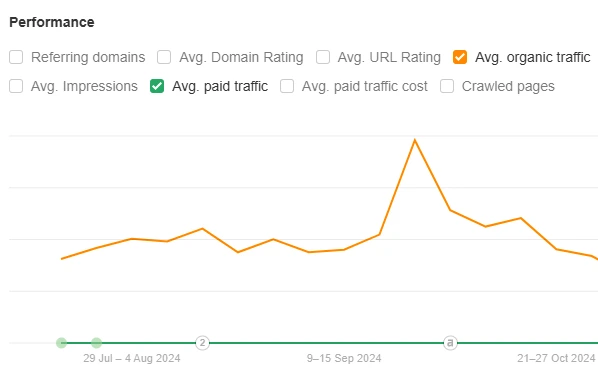Click the 29 Jul – 4 Aug 2024 axis label

pyautogui.click(x=132, y=359)
